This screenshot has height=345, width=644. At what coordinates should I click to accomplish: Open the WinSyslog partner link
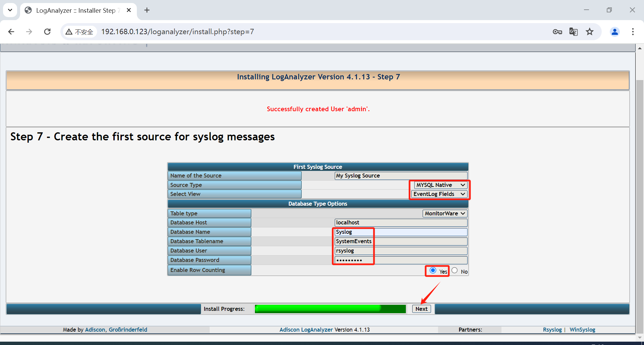click(582, 330)
